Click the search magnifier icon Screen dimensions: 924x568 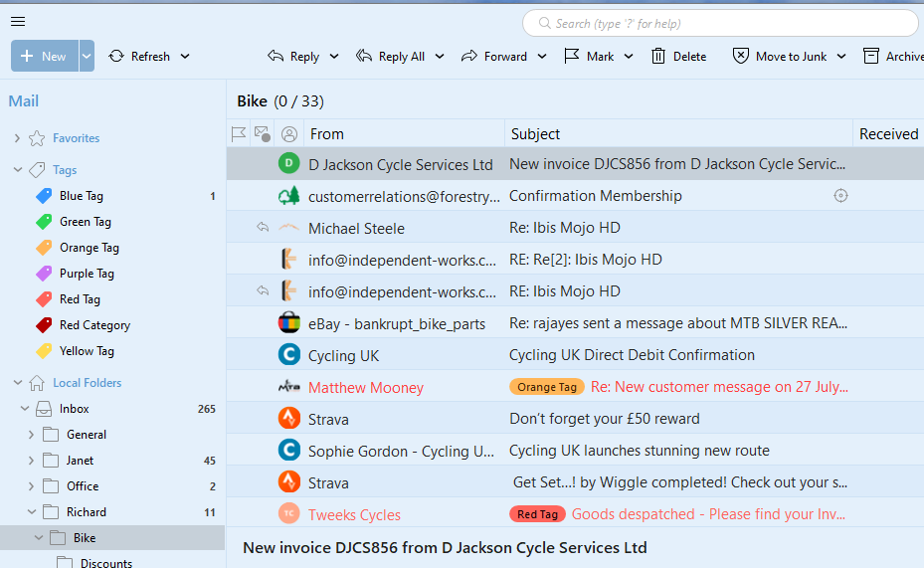(544, 24)
